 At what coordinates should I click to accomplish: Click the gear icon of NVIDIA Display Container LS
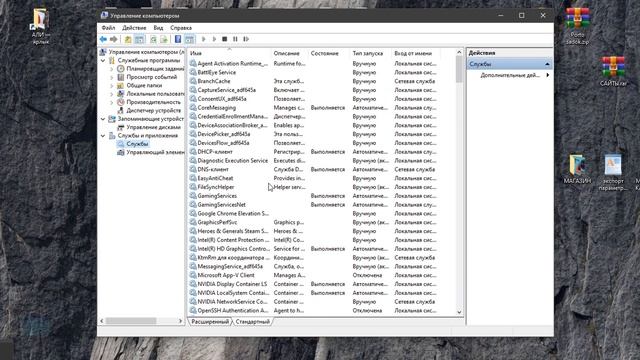point(193,284)
